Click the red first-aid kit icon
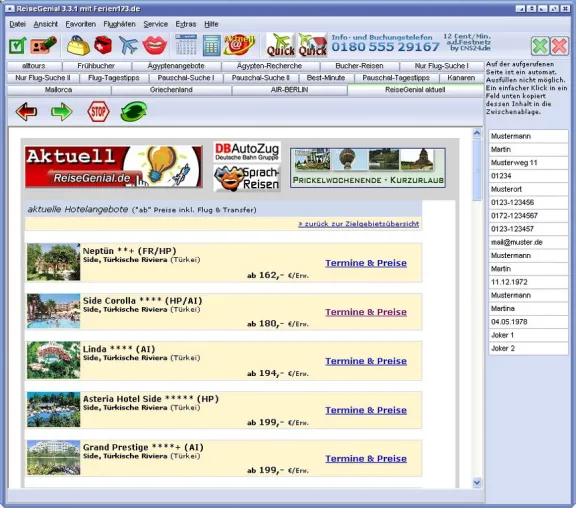This screenshot has width=576, height=508. coord(103,45)
